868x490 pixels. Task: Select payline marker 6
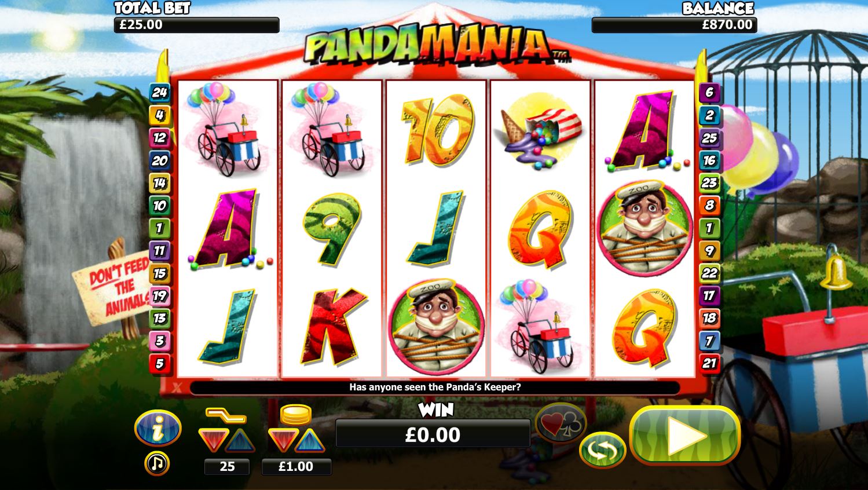(709, 92)
